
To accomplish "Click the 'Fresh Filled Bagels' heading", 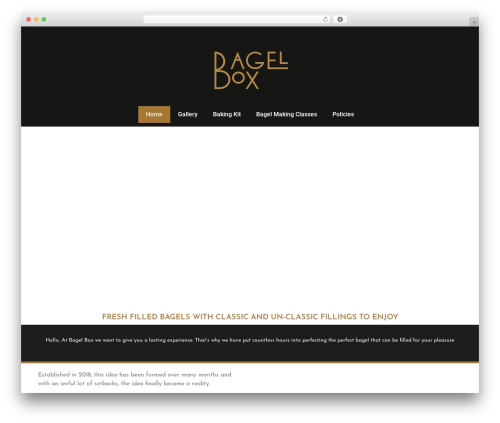I will 250,317.
